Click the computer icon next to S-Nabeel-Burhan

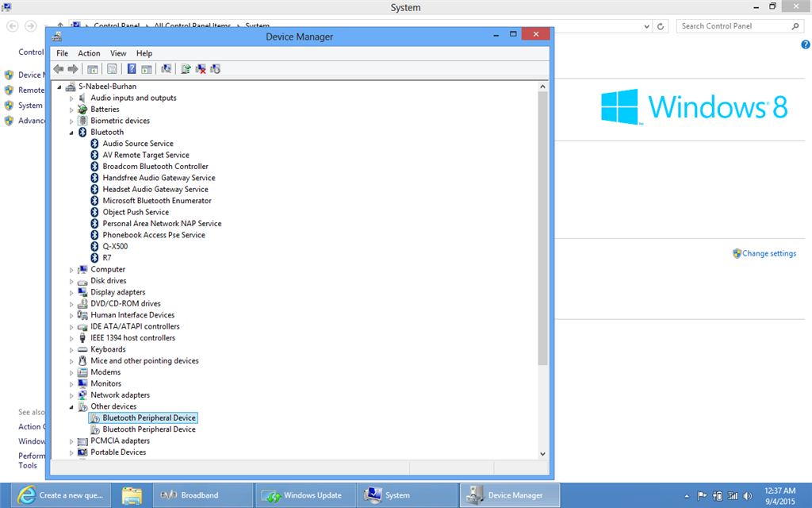(x=71, y=87)
